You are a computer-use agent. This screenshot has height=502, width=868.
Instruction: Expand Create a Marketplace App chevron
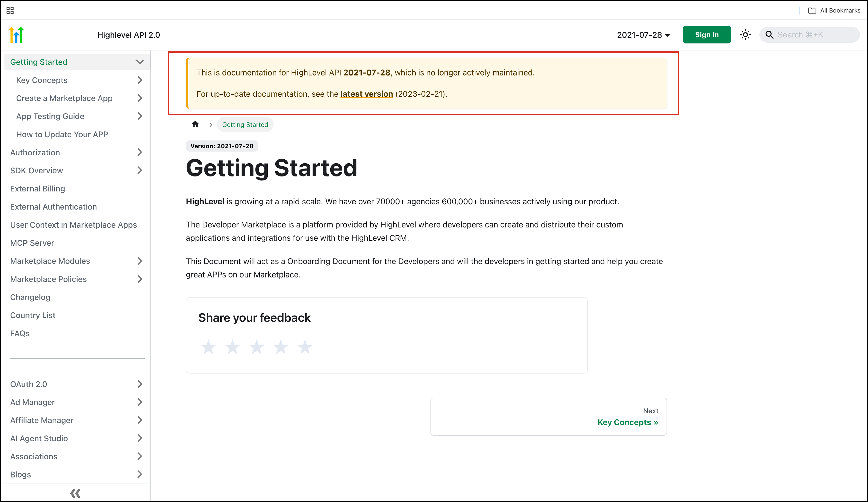point(140,98)
